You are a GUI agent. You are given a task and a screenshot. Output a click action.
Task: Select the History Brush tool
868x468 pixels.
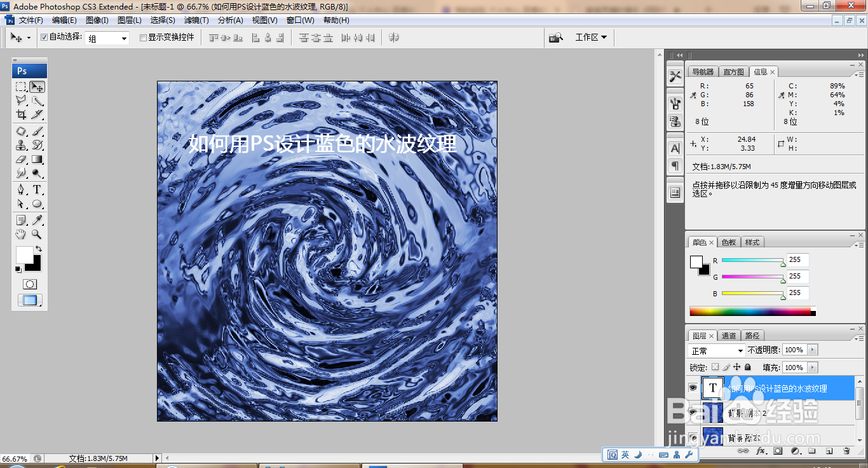[37, 145]
